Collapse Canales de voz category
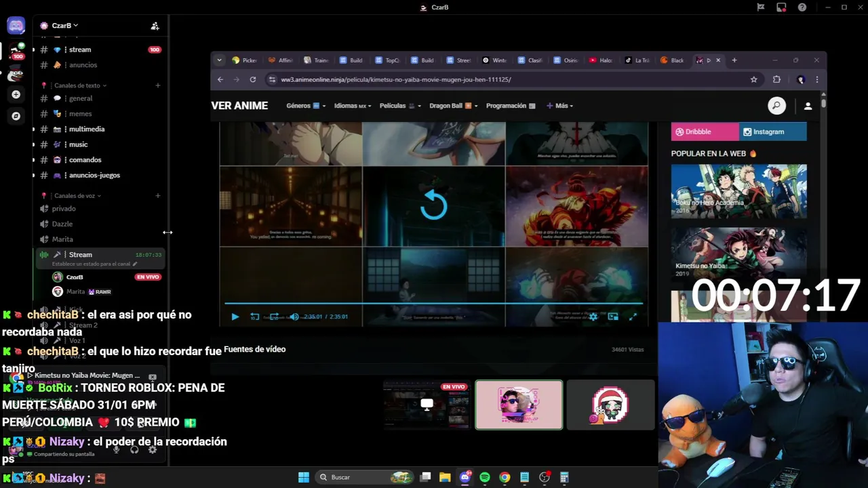 point(77,196)
